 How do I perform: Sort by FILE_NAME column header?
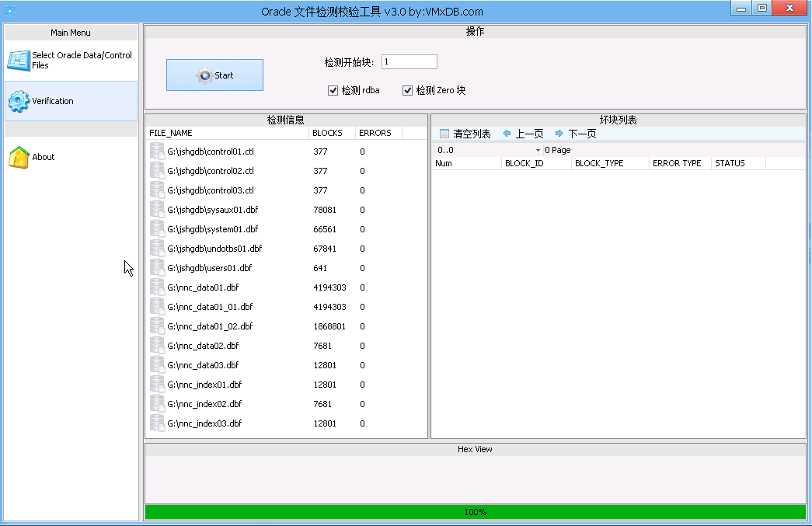(x=228, y=133)
